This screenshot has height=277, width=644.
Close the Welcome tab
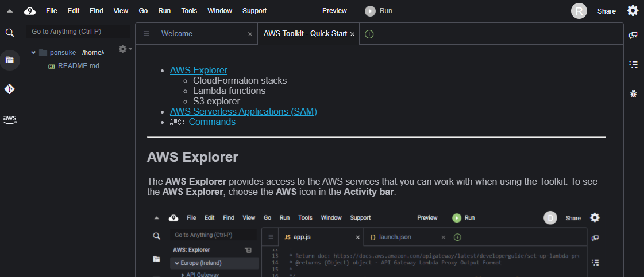[x=250, y=34]
